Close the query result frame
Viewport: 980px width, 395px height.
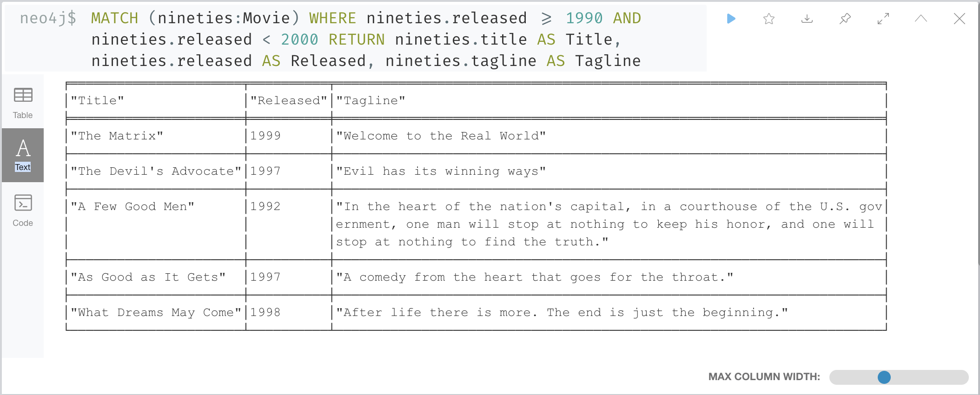click(959, 19)
